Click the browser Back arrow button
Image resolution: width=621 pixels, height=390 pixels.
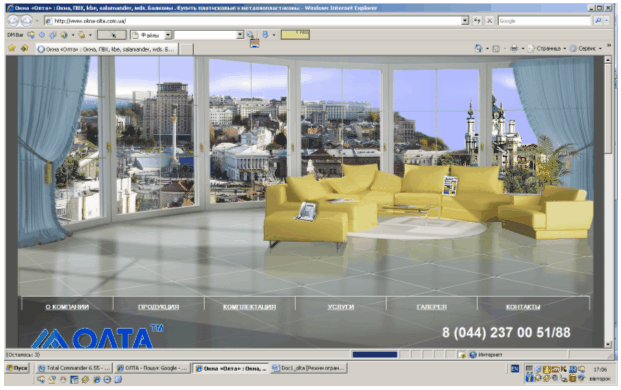click(x=13, y=21)
